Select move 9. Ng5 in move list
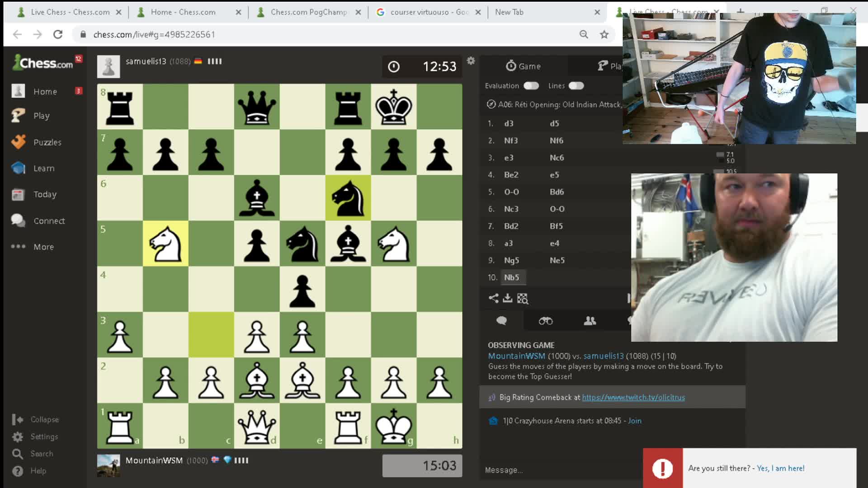Image resolution: width=868 pixels, height=488 pixels. (512, 260)
